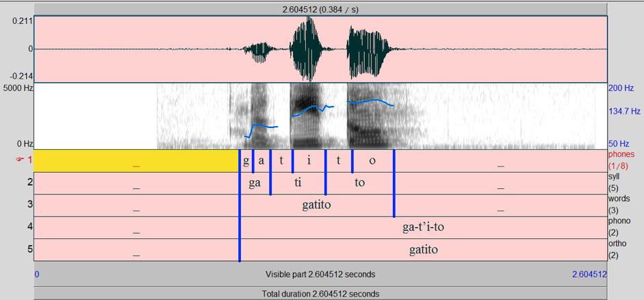The height and width of the screenshot is (300, 644).
Task: Select the 'to' syllable interval
Action: click(x=359, y=184)
